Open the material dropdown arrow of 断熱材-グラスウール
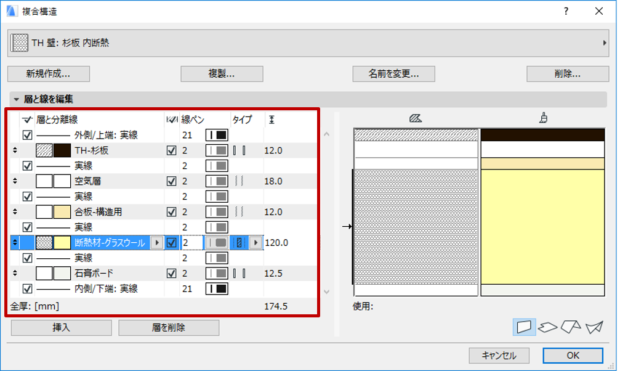The height and width of the screenshot is (371, 620). [157, 242]
